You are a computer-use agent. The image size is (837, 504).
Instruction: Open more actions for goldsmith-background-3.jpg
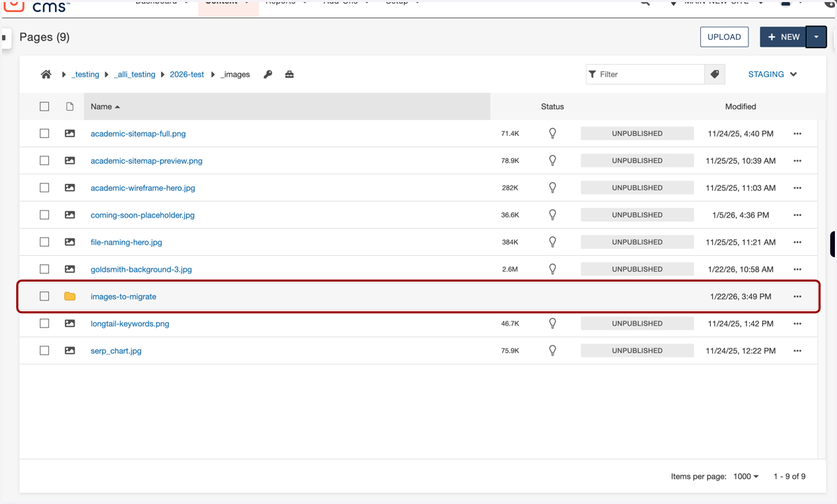click(797, 270)
